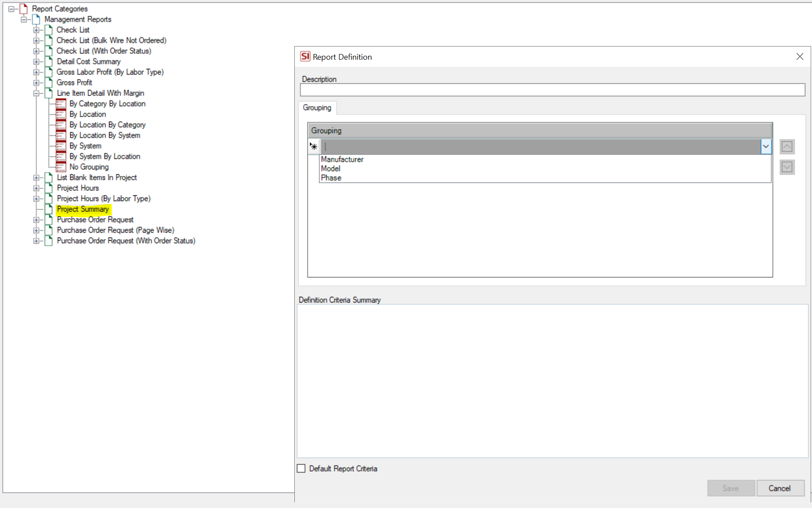Click the up arrow to move grouping higher
Viewport: 812px width, 508px height.
(787, 146)
